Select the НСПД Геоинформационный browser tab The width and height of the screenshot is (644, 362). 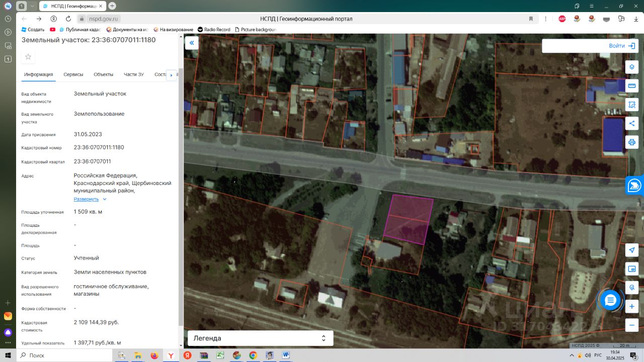72,6
